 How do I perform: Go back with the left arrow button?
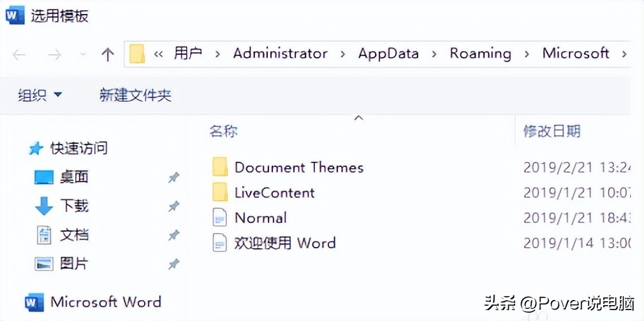click(x=19, y=55)
